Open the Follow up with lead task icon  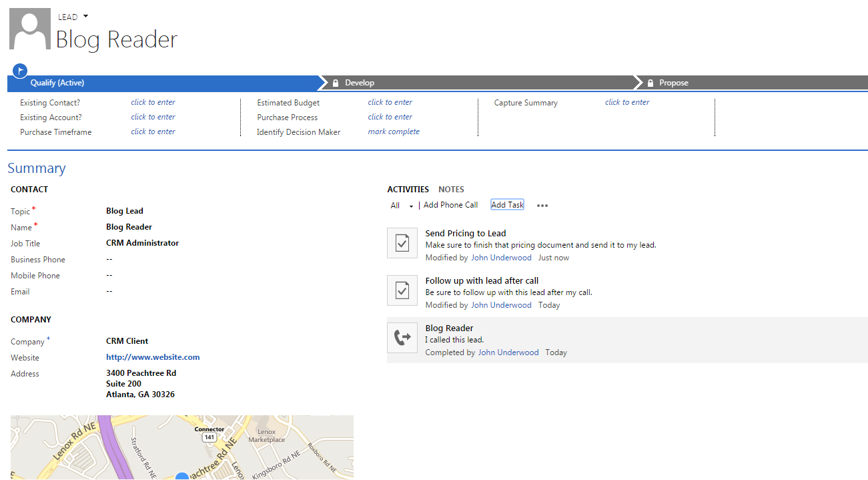click(x=402, y=290)
